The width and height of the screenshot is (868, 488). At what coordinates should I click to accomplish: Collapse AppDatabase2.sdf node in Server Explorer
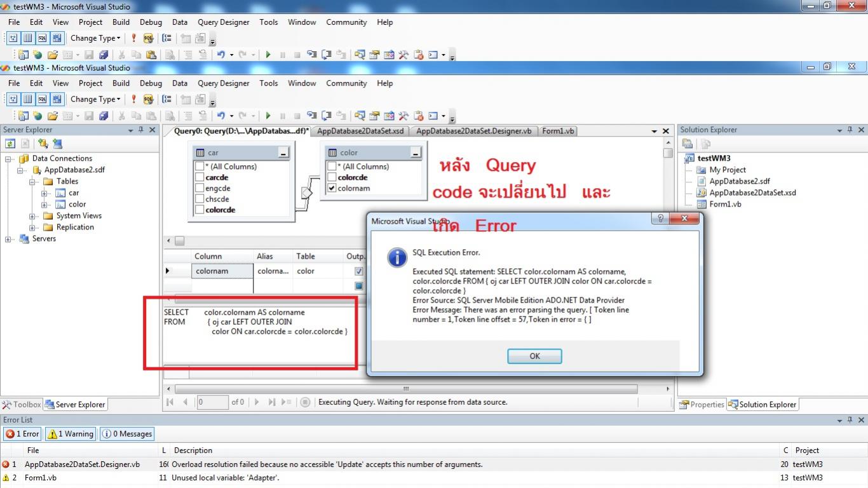point(21,170)
